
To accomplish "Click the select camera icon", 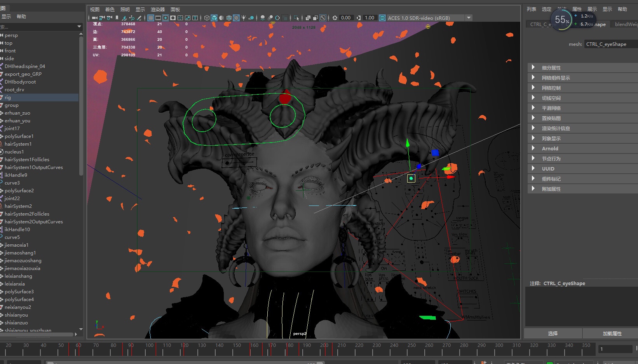I will click(94, 18).
